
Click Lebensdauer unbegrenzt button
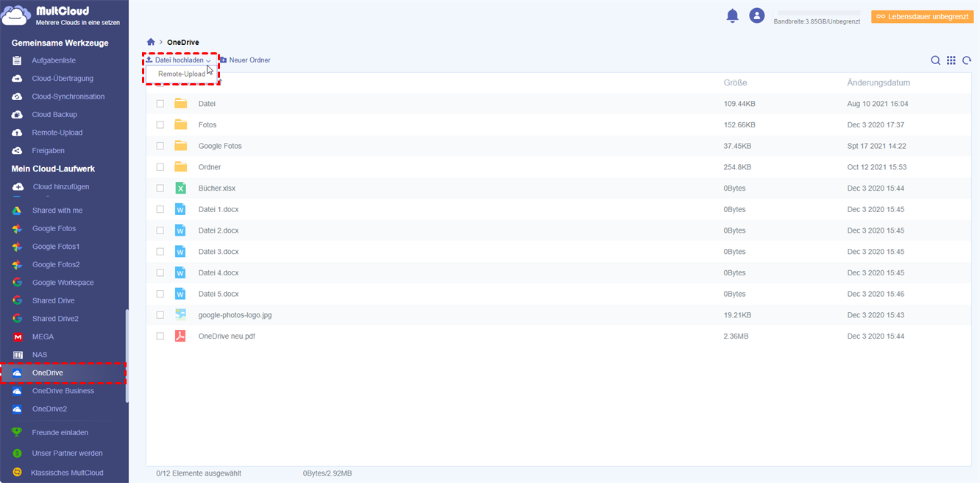pyautogui.click(x=922, y=16)
